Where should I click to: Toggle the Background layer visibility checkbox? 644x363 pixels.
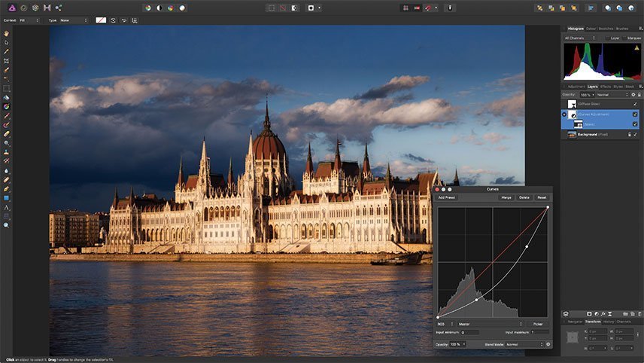click(635, 134)
